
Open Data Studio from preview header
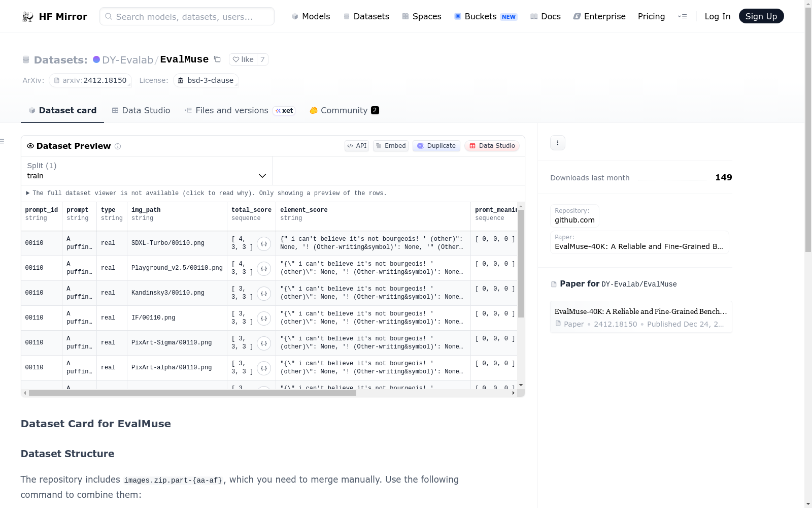[492, 146]
